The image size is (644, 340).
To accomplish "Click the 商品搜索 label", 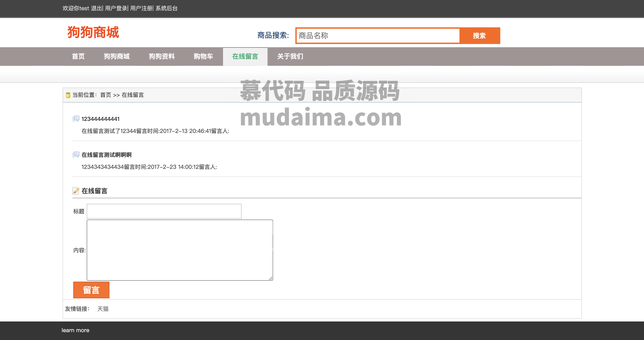I will point(273,35).
